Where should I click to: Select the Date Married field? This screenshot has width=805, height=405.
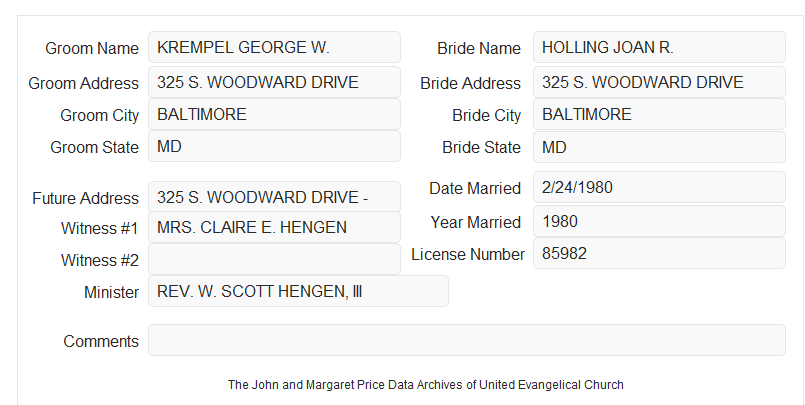pos(659,187)
